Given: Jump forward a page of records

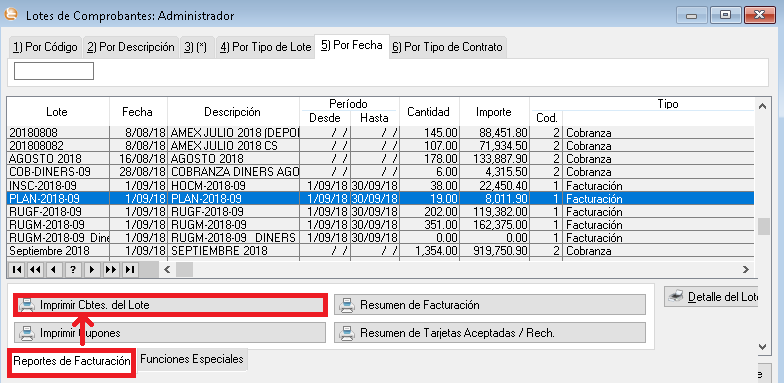Looking at the screenshot, I should tap(110, 270).
